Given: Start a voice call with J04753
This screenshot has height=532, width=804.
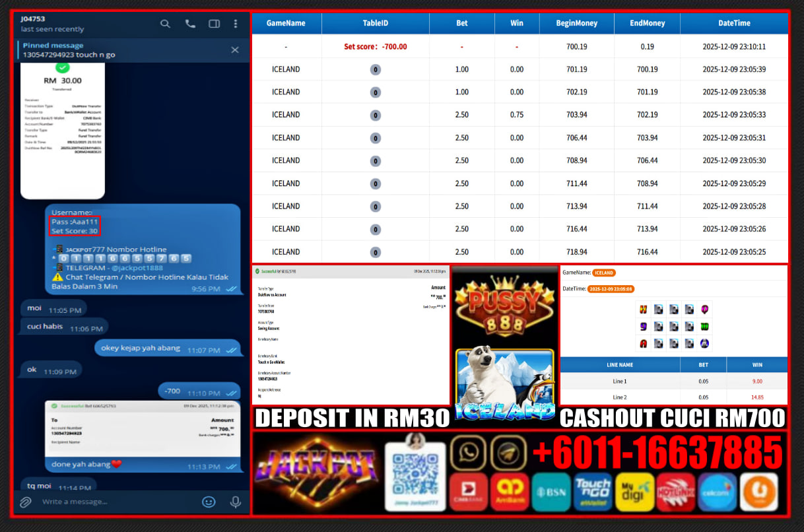Looking at the screenshot, I should [190, 24].
